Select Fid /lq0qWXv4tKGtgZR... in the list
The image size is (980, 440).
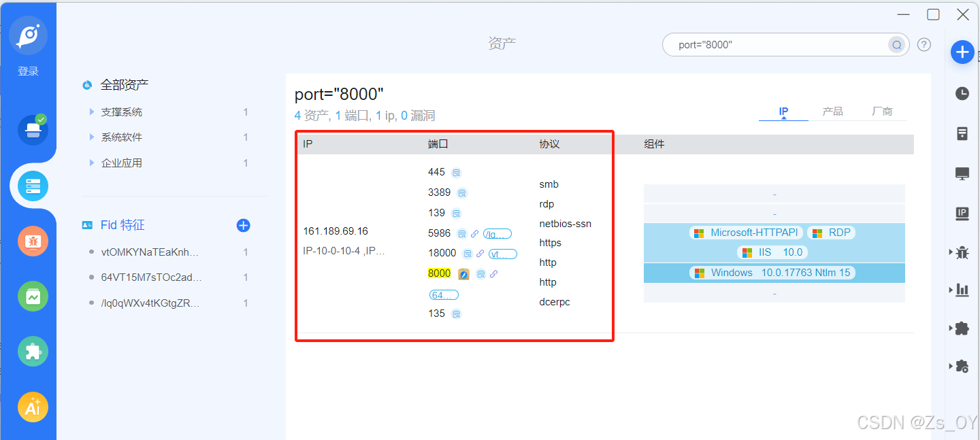pos(150,303)
